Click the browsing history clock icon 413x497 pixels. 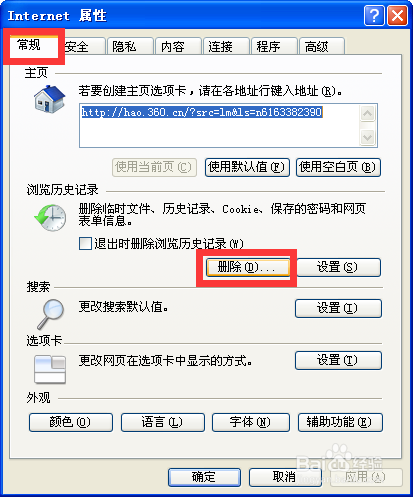tap(50, 218)
